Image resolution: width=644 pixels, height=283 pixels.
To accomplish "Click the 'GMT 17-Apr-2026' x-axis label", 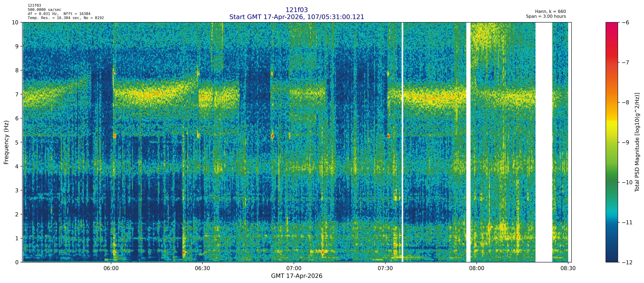I will [297, 276].
